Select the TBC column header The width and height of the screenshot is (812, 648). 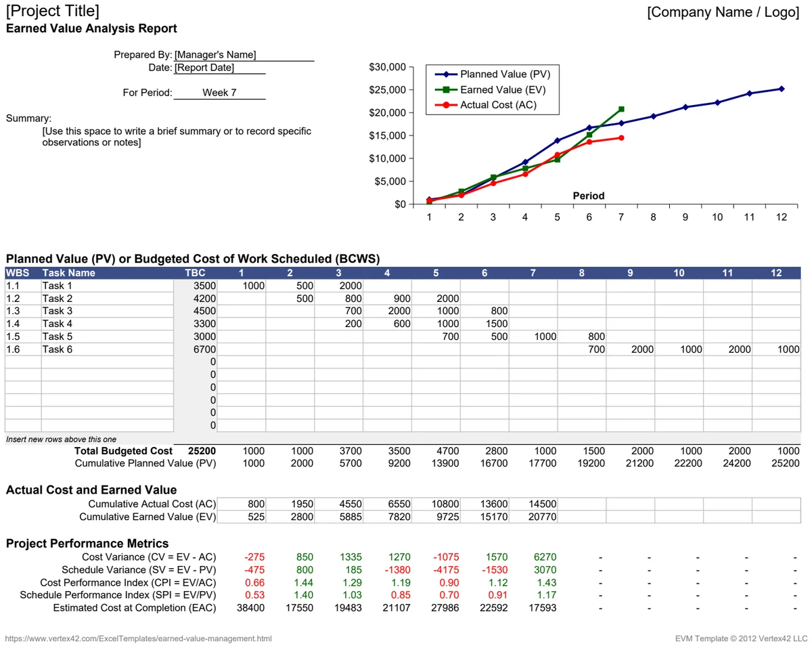[196, 273]
